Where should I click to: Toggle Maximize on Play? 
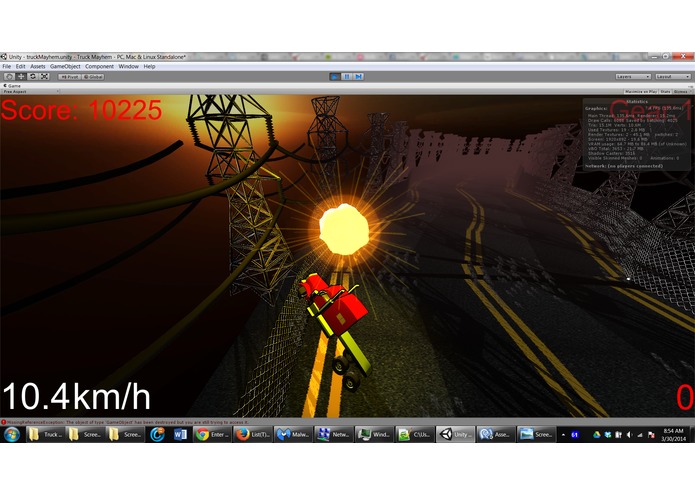pos(641,92)
